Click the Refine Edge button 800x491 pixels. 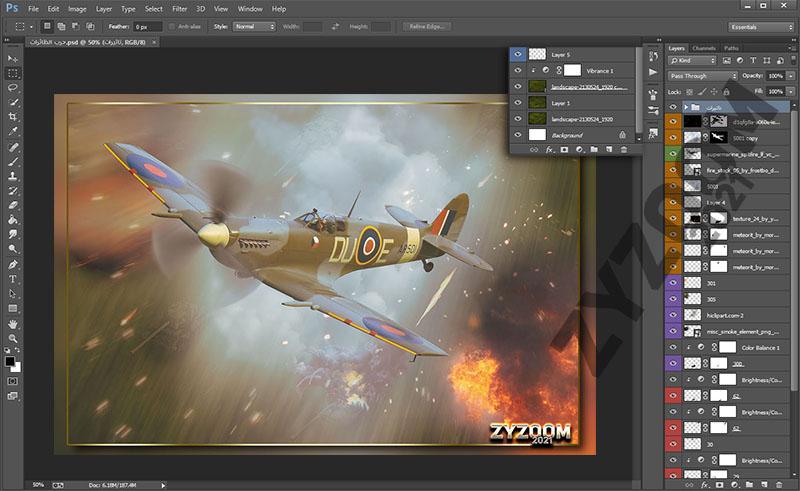click(x=427, y=27)
